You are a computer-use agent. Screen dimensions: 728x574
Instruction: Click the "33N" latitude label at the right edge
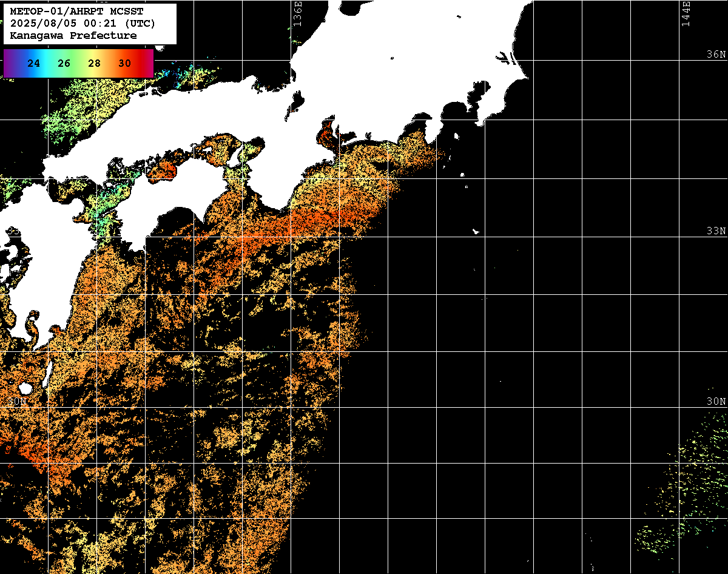[716, 231]
